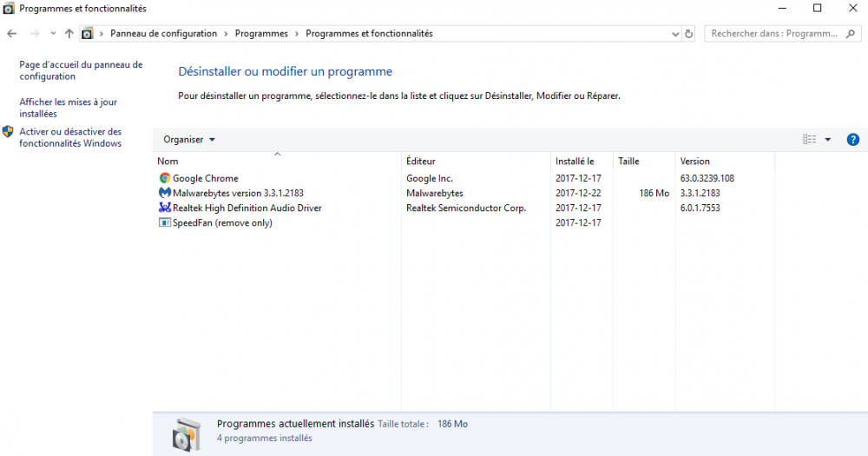Screen dimensions: 868x456
Task: Click the 186 Mo size cell for Malwarebytes
Action: tap(654, 194)
